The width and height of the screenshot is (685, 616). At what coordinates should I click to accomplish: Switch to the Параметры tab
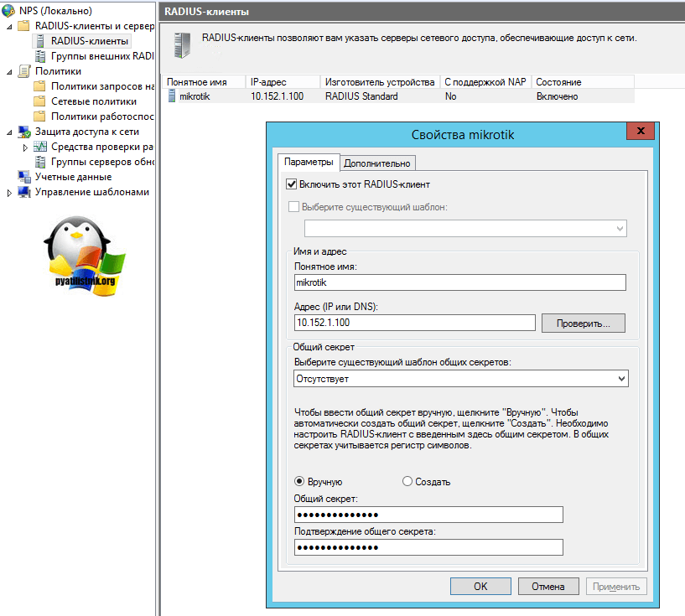pos(308,163)
